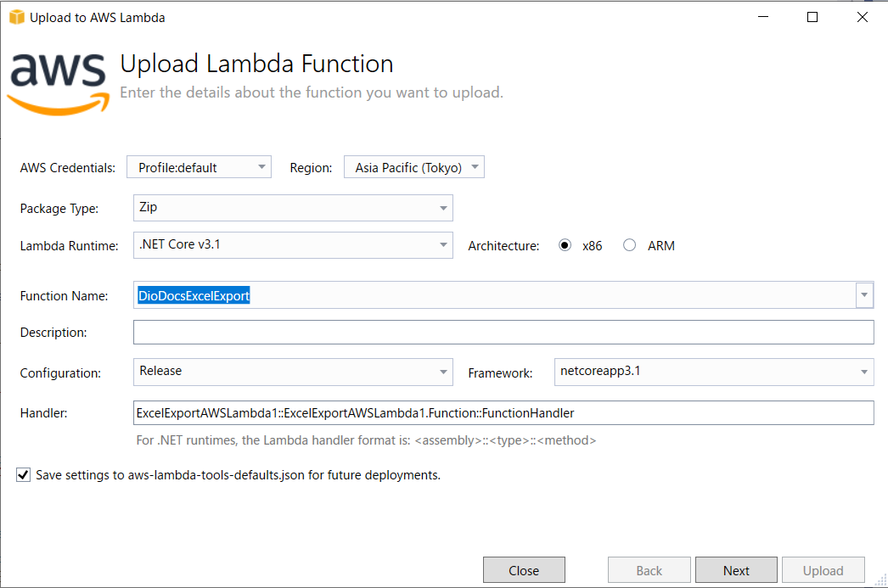Click the Lambda package icon in title bar
888x588 pixels.
17,18
